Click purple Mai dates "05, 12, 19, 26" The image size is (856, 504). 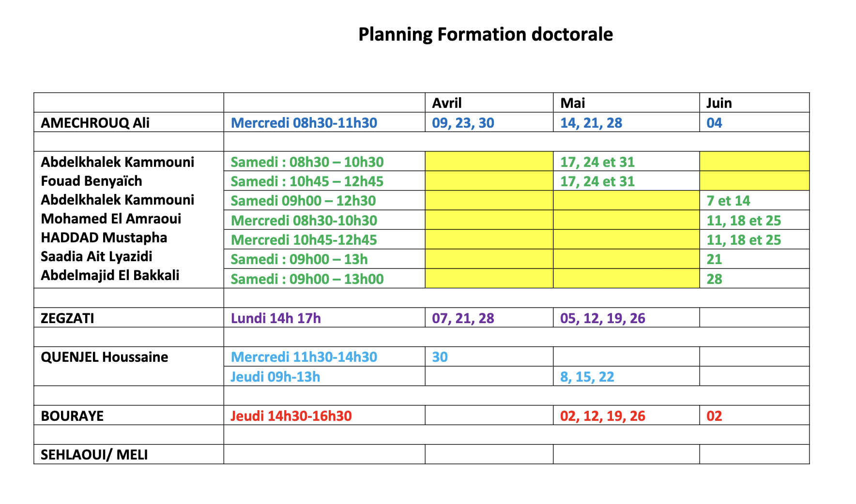(x=603, y=318)
